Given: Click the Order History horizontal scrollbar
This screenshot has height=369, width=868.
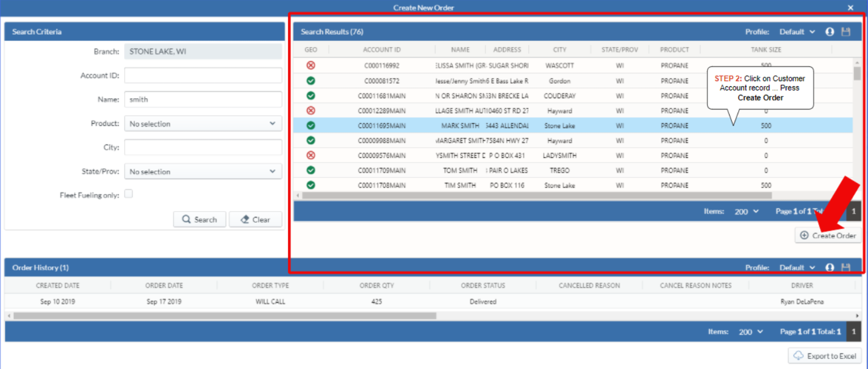Looking at the screenshot, I should coord(225,316).
